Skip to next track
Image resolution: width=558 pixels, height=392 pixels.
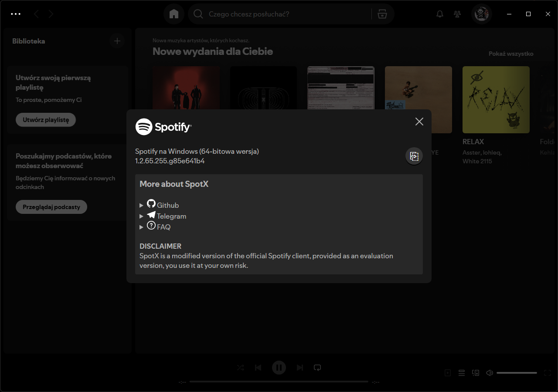(300, 368)
